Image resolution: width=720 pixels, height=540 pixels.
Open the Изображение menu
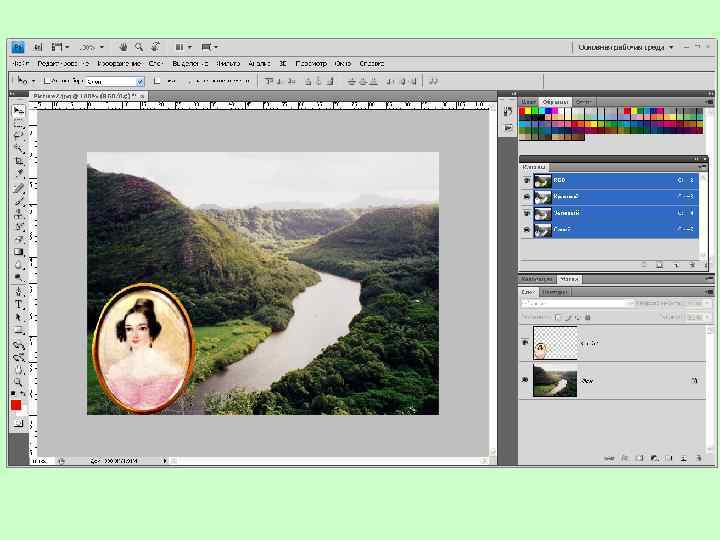click(x=119, y=63)
